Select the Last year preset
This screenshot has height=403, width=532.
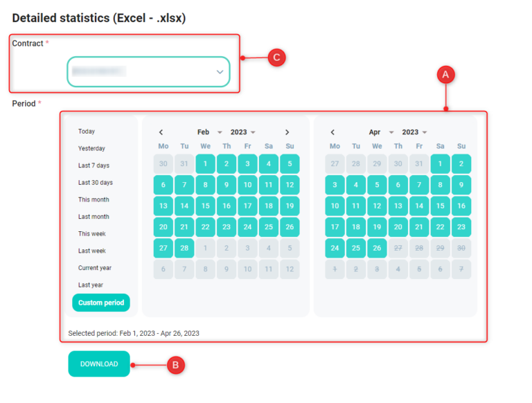[x=91, y=285]
